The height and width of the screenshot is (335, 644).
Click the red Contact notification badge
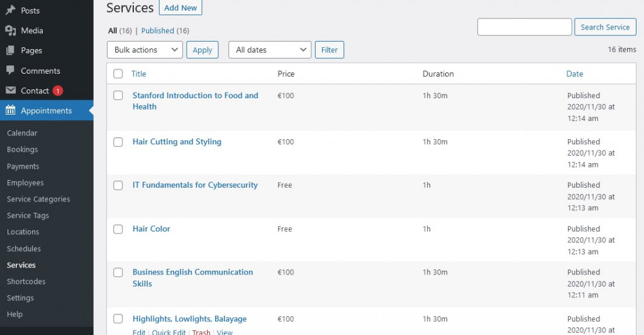click(58, 91)
